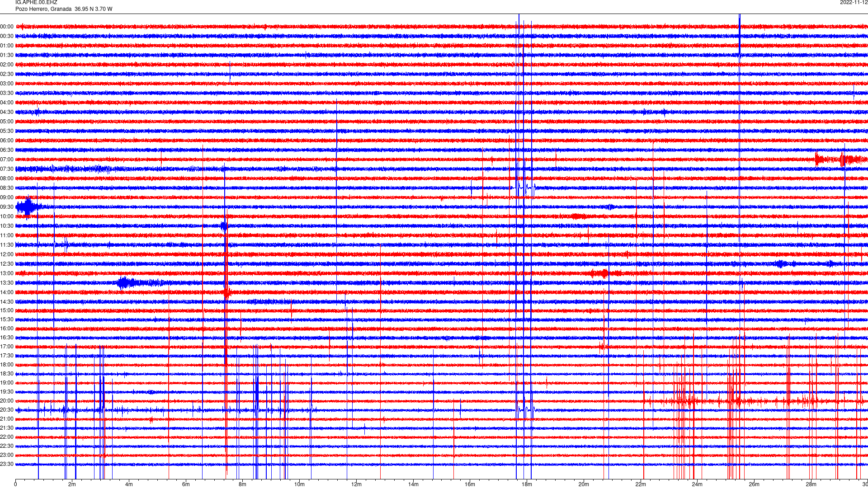Select the 08:30 time row label
This screenshot has width=868, height=488.
pyautogui.click(x=7, y=188)
